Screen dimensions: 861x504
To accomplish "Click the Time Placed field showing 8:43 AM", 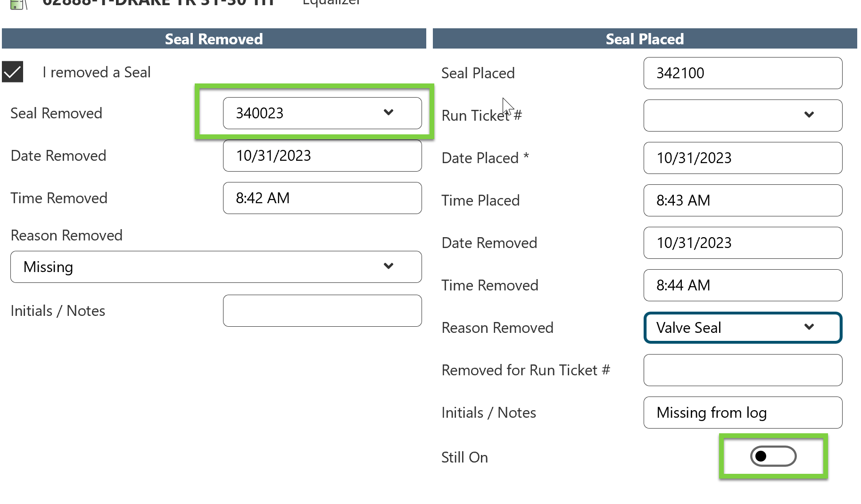I will click(x=743, y=200).
